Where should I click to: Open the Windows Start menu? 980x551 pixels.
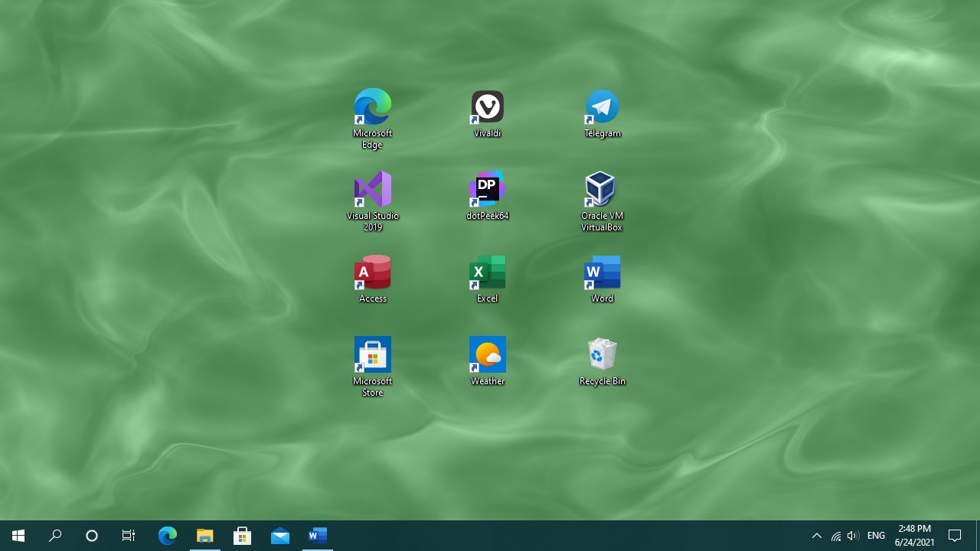click(x=18, y=536)
